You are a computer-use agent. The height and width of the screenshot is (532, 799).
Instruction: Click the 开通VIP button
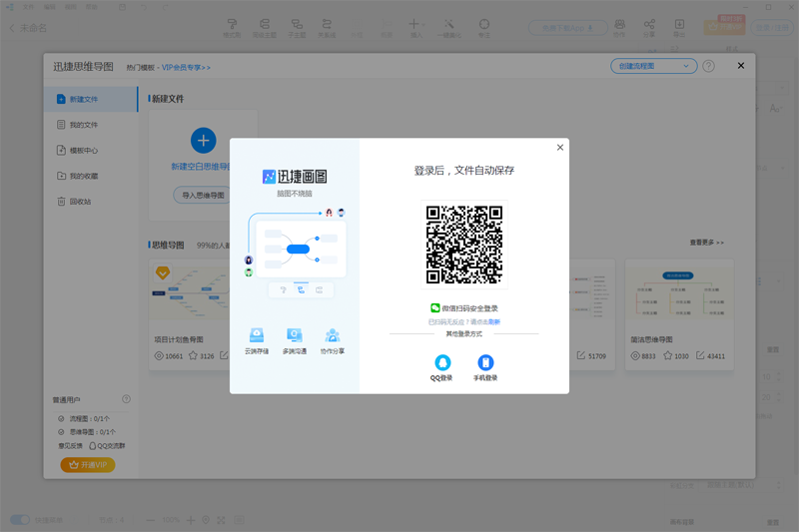[x=88, y=465]
